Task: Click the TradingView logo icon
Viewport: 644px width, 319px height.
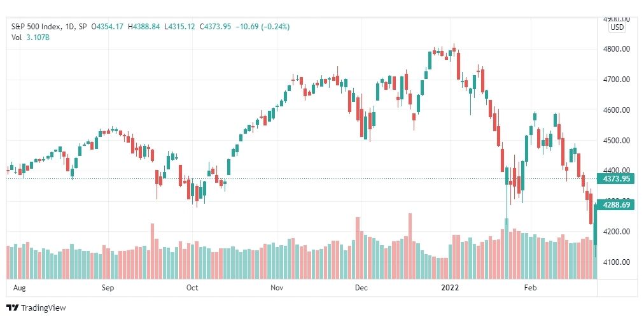Action: 12,308
